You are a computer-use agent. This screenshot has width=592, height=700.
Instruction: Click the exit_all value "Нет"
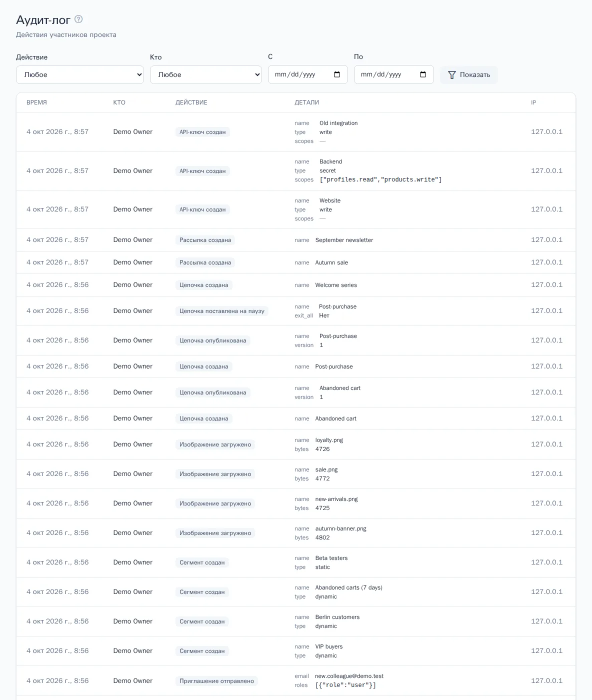[324, 315]
